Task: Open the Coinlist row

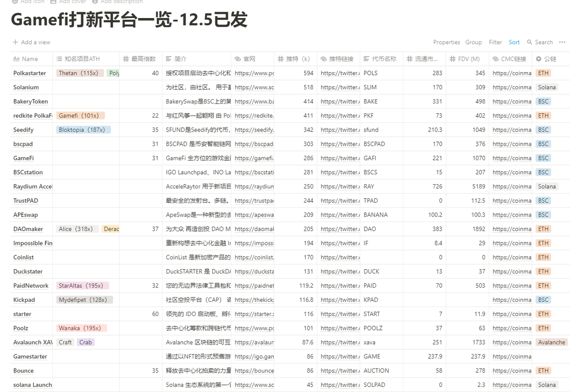Action: pos(23,257)
